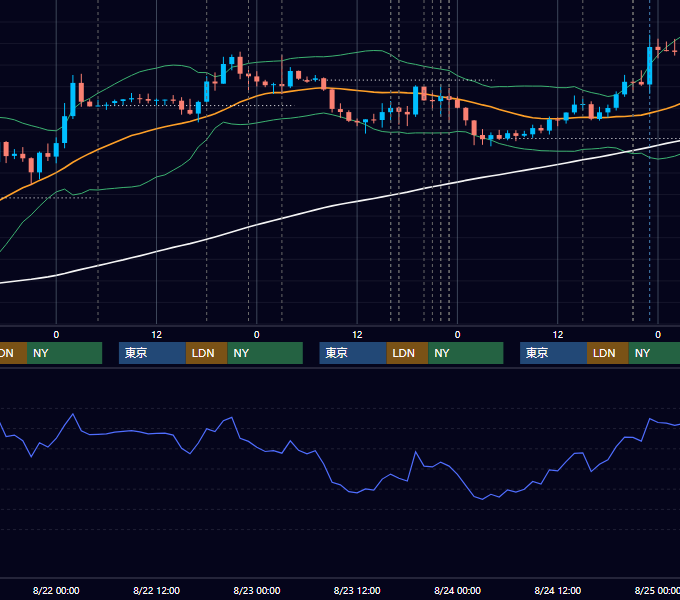The width and height of the screenshot is (680, 600).
Task: Click the 東京 session block on 8/23
Action: tap(353, 353)
